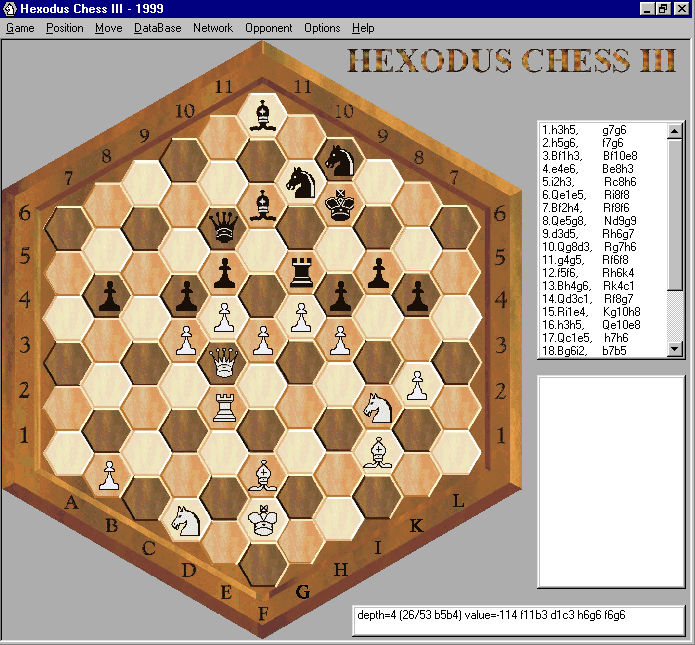Image resolution: width=695 pixels, height=645 pixels.
Task: Open the Position menu
Action: pos(65,28)
